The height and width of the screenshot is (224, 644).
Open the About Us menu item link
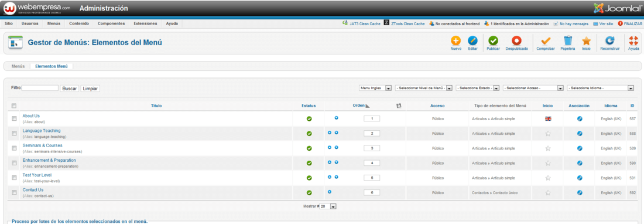[x=31, y=116]
